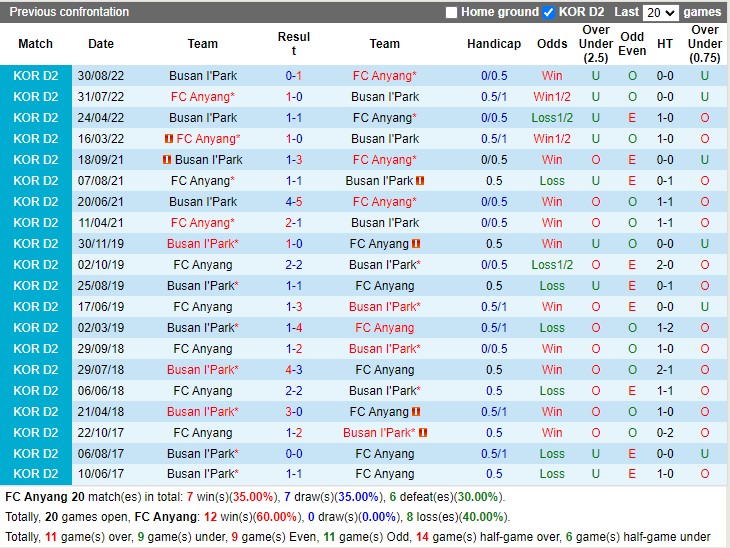The image size is (730, 548).
Task: Tick the Home ground checkbox
Action: click(451, 13)
